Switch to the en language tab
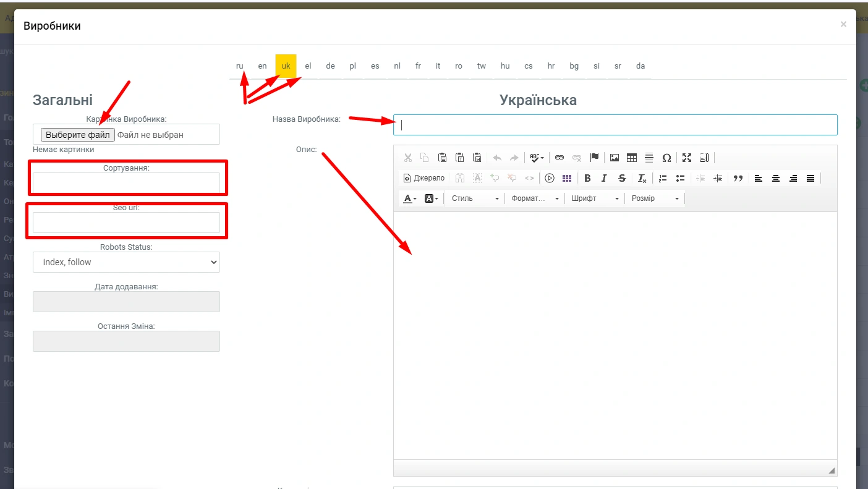 pyautogui.click(x=263, y=66)
